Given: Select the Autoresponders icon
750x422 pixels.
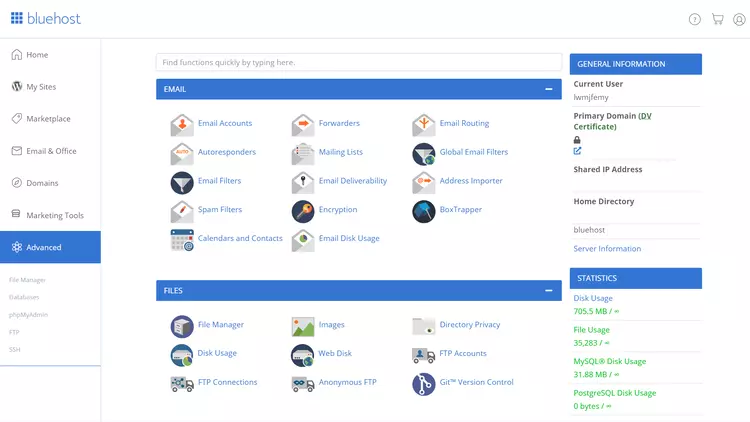Looking at the screenshot, I should pos(182,154).
